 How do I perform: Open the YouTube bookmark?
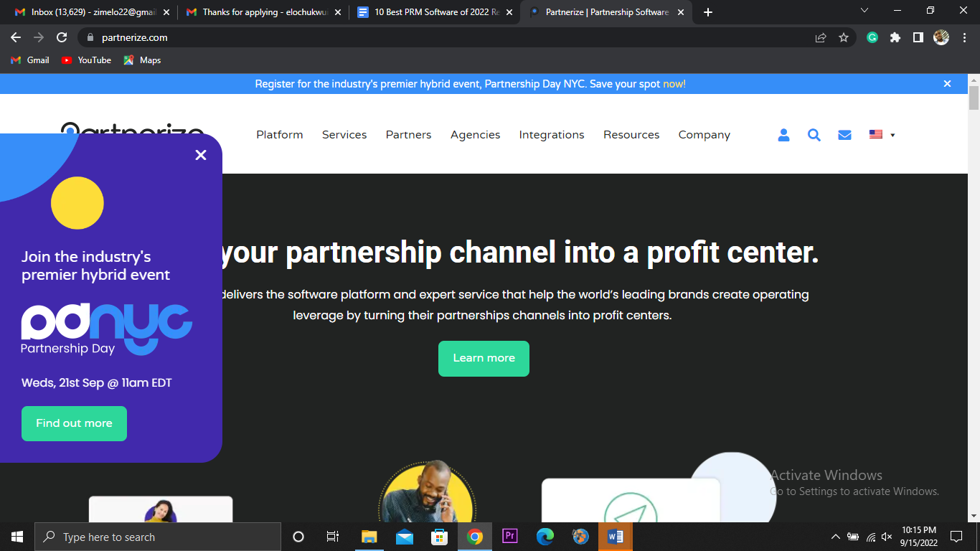[x=86, y=60]
